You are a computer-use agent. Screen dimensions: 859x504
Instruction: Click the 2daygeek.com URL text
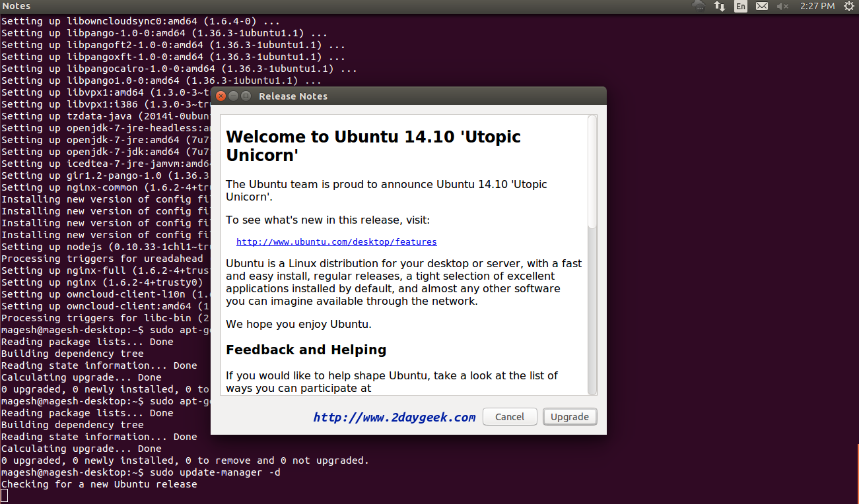point(394,417)
